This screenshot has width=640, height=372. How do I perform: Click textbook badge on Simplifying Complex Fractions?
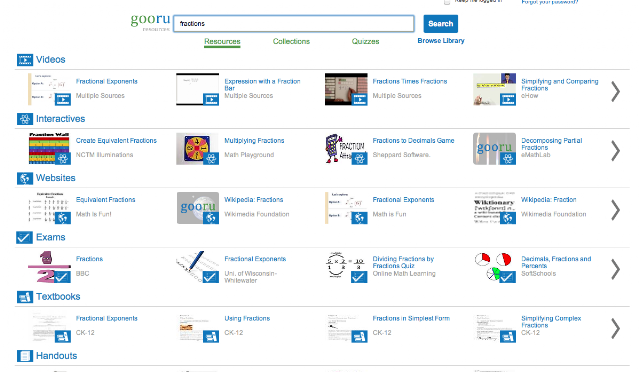[x=508, y=336]
